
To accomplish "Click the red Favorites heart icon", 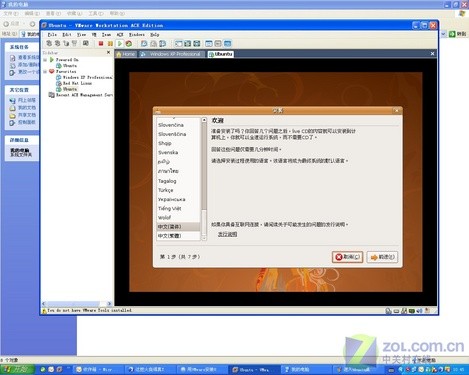I will [52, 71].
